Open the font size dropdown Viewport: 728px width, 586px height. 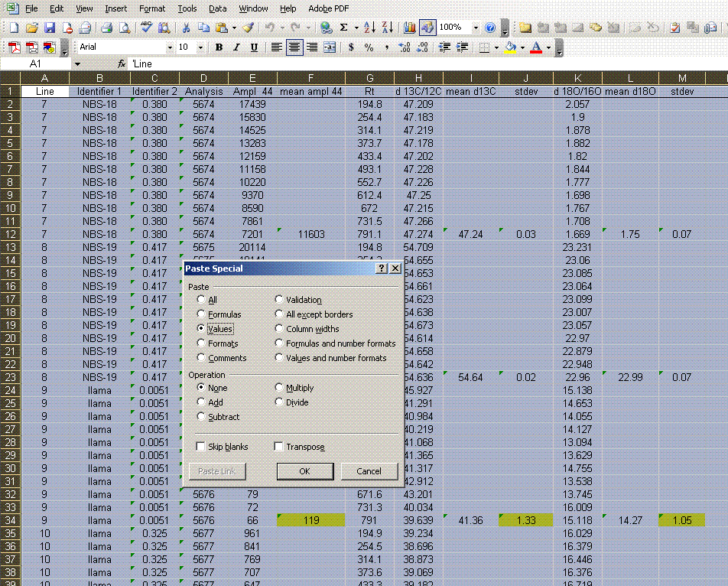coord(200,47)
